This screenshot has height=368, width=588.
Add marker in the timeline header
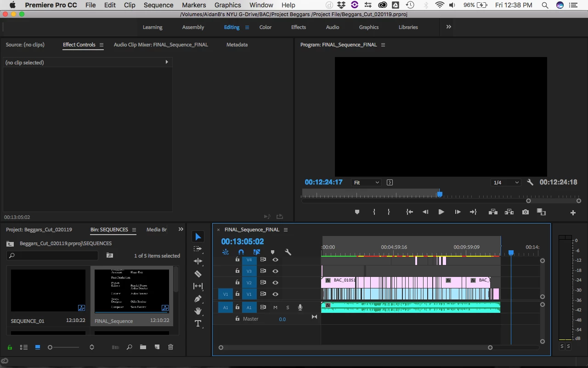pos(272,252)
